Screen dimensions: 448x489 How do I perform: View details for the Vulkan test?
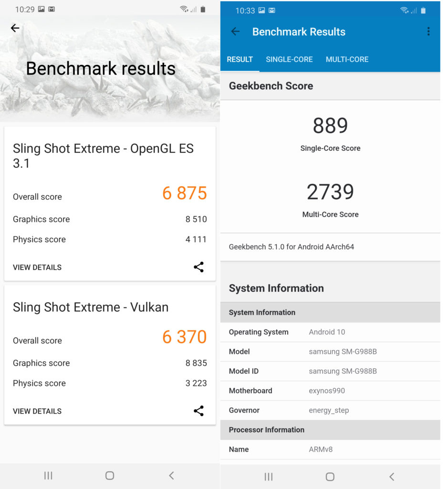click(x=37, y=411)
